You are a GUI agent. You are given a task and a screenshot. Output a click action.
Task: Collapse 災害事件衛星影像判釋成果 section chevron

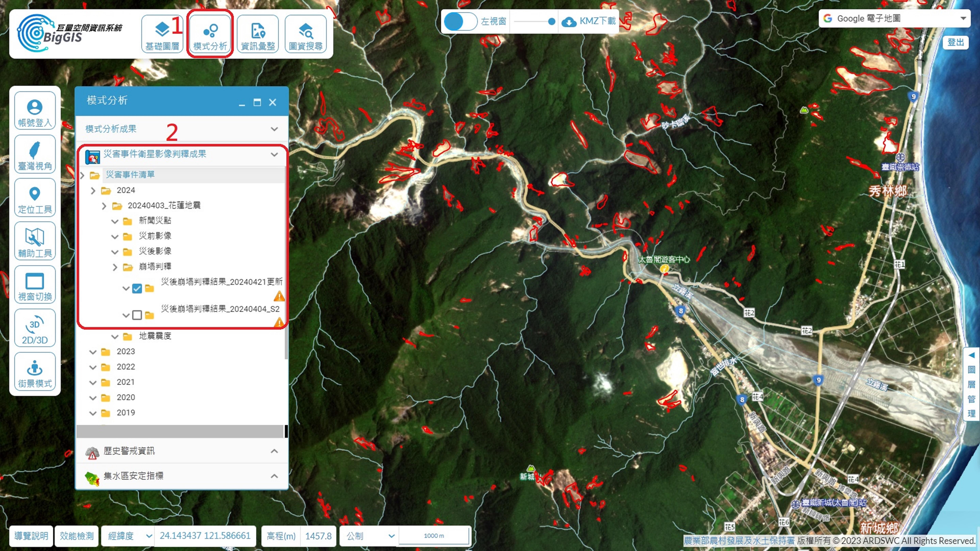click(x=274, y=154)
